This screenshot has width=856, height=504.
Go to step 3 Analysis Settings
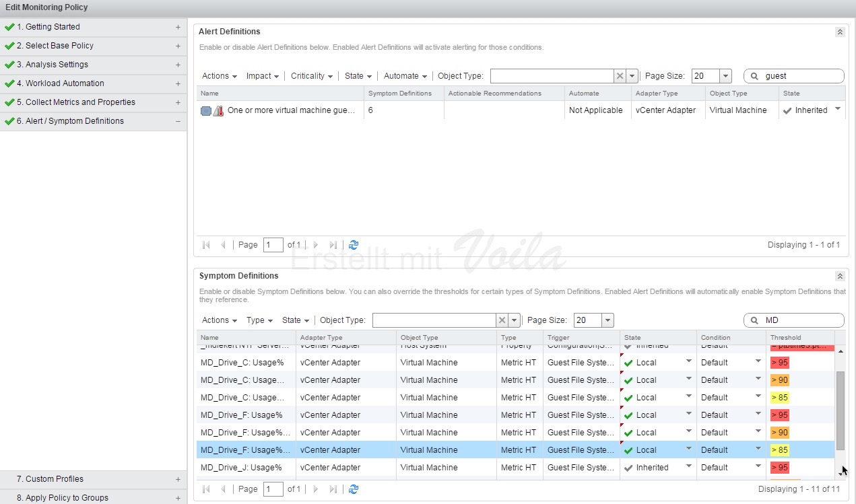coord(57,65)
